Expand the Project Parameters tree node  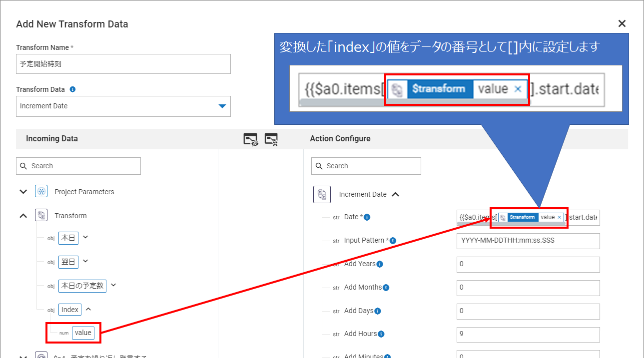23,192
